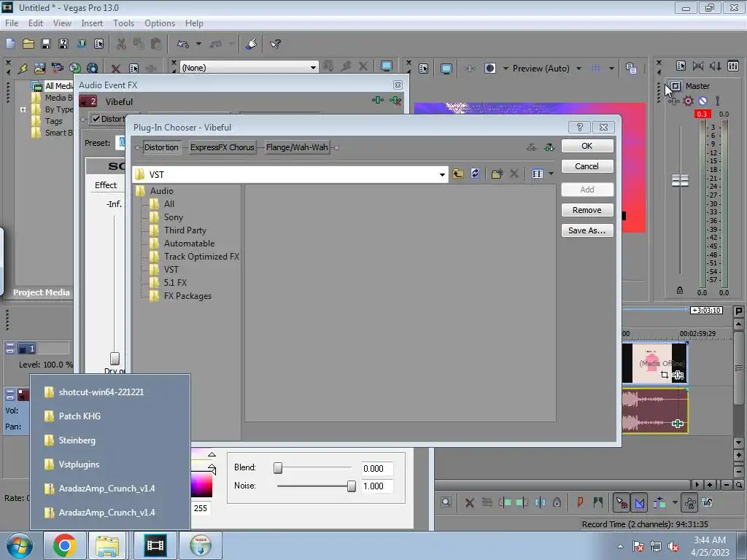747x560 pixels.
Task: Open the Tools menu
Action: click(123, 23)
